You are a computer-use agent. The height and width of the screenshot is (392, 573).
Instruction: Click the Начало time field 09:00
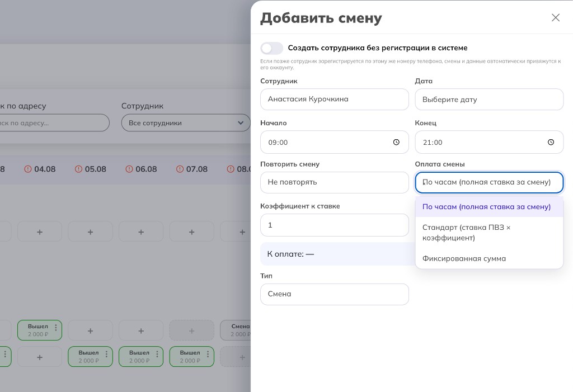click(335, 142)
